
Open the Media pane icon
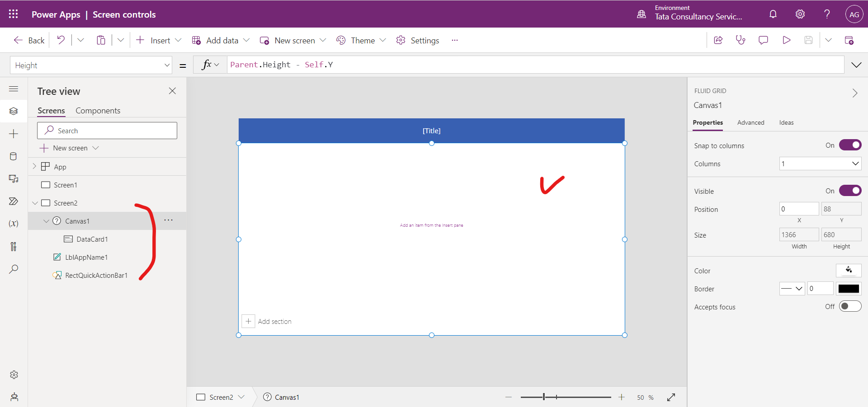[x=14, y=179]
